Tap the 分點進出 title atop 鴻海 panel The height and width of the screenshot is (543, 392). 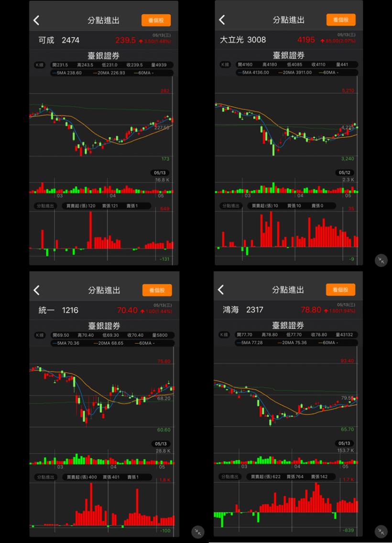(288, 290)
